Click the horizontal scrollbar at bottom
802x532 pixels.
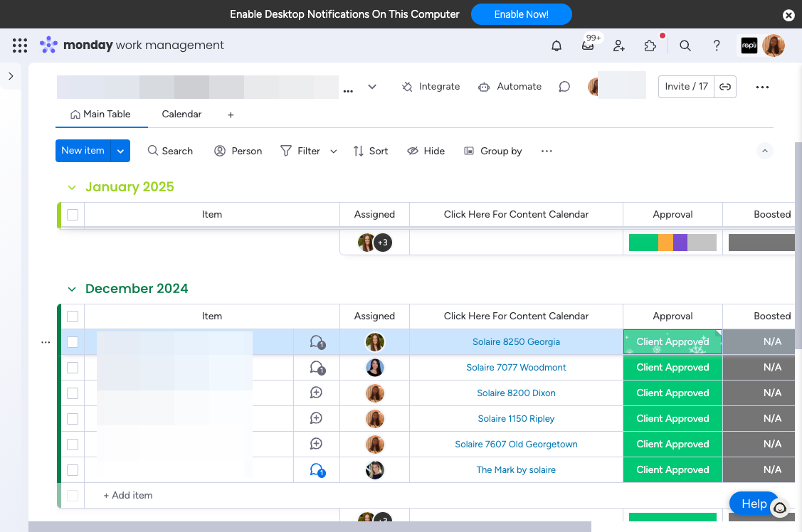pos(310,526)
